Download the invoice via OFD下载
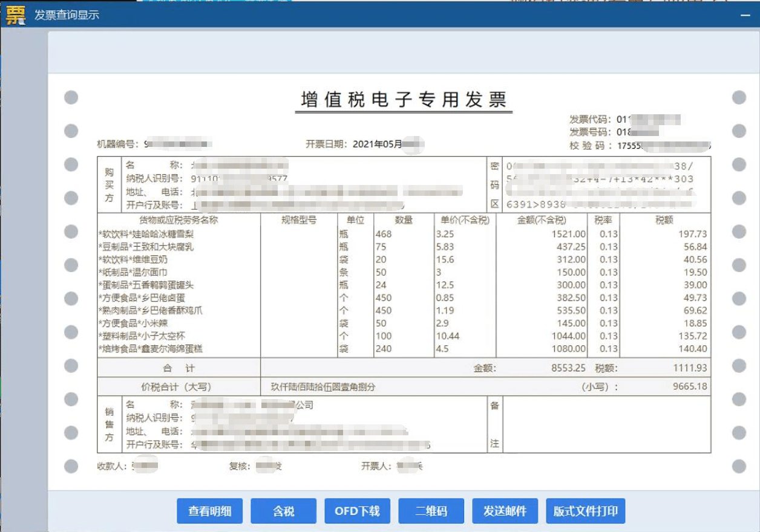The image size is (760, 532). pyautogui.click(x=357, y=511)
